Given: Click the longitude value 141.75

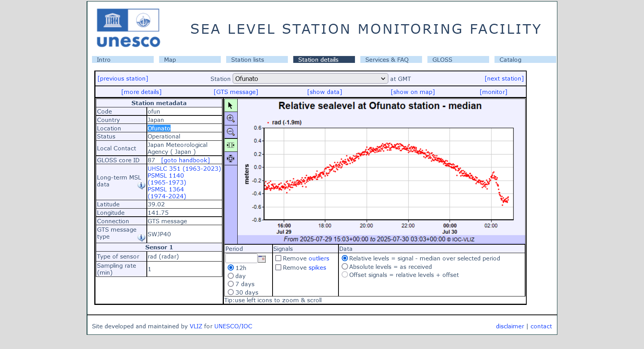Looking at the screenshot, I should (158, 213).
